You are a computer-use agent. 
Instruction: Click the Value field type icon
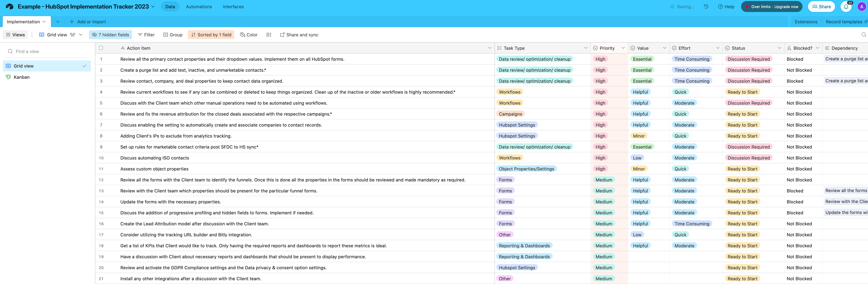pyautogui.click(x=633, y=48)
